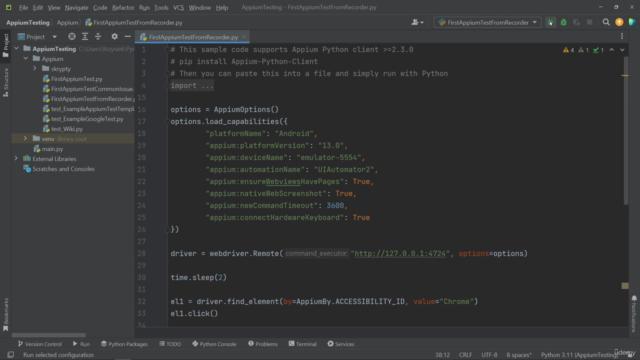Open the Services tool window
Screen dimensions: 640x360
(x=341, y=344)
